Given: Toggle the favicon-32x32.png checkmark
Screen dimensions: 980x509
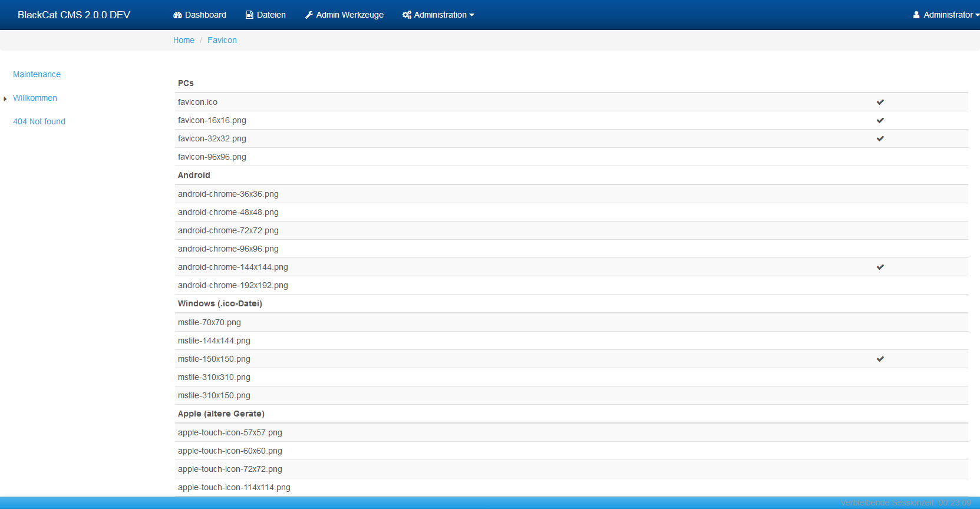Looking at the screenshot, I should coord(880,138).
